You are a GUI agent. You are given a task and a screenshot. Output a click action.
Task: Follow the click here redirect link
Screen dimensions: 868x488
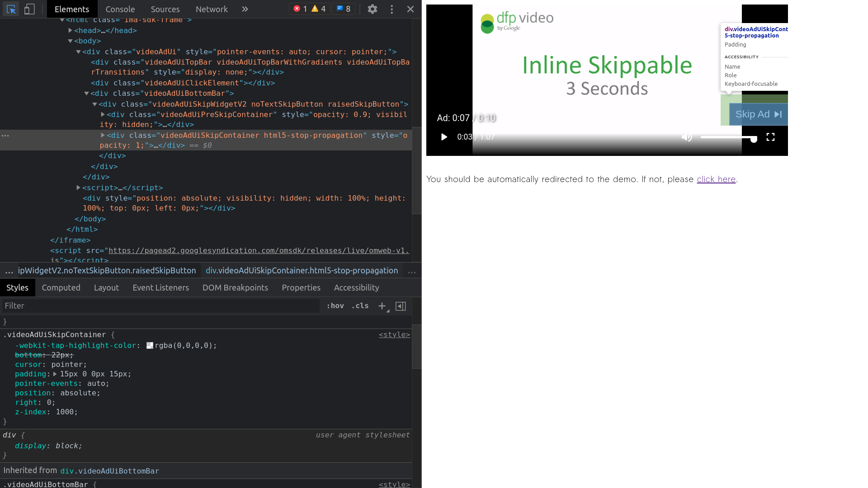pyautogui.click(x=716, y=179)
